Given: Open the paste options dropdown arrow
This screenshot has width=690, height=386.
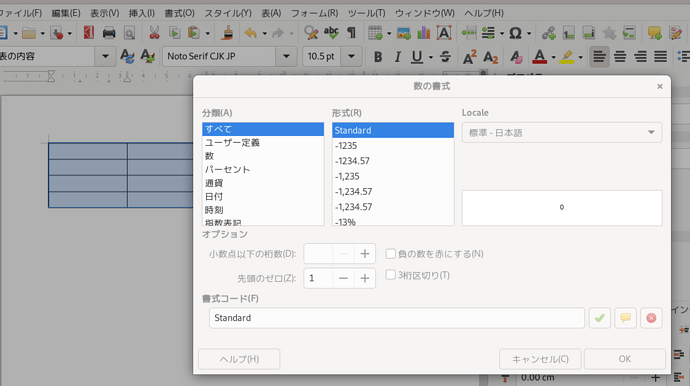Looking at the screenshot, I should pyautogui.click(x=207, y=33).
